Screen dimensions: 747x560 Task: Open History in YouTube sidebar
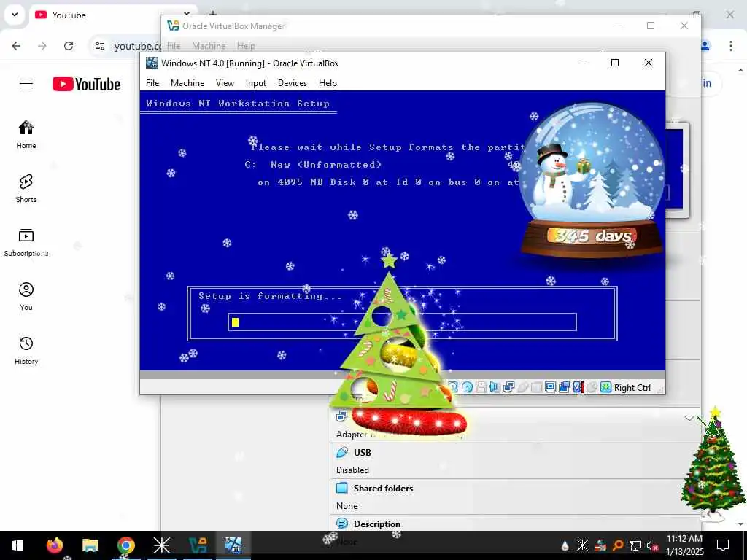point(26,350)
